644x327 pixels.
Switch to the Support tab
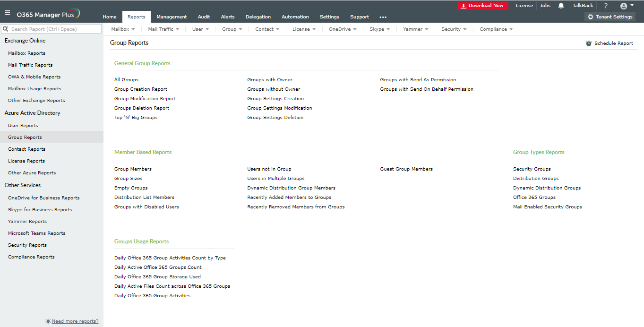[x=360, y=17]
